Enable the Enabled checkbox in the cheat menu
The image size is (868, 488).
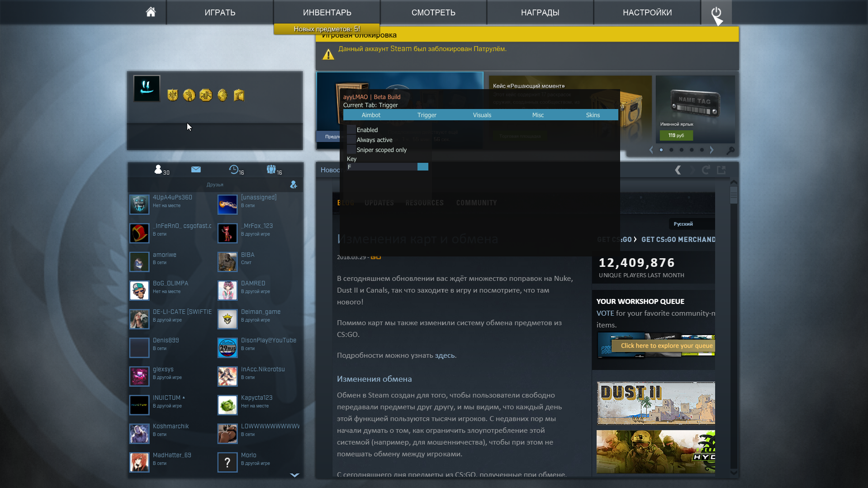click(x=351, y=129)
